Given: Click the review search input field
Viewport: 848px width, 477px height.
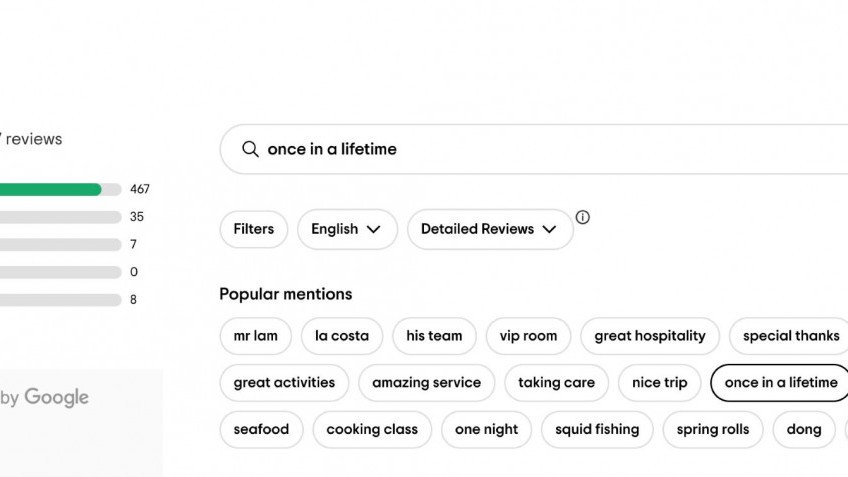Looking at the screenshot, I should click(540, 149).
